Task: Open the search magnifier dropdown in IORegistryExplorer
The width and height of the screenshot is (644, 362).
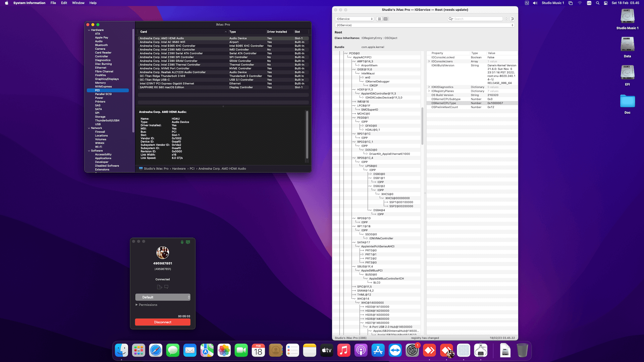Action: click(x=451, y=19)
